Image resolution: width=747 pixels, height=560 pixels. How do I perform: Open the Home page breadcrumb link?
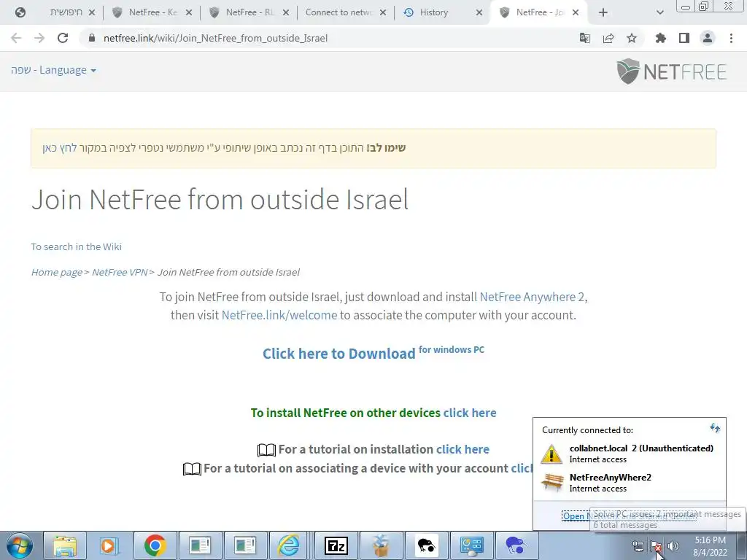tap(57, 272)
